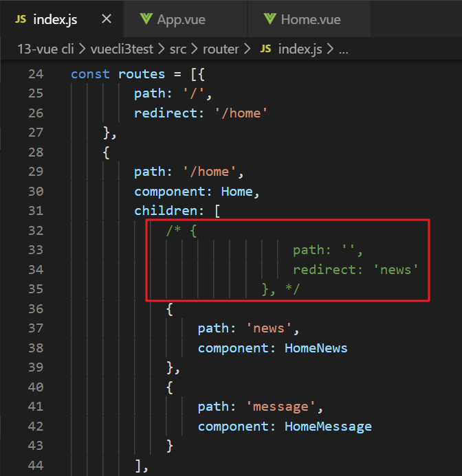Click 'children' key on line 31
Screen dimensions: 462x476
point(166,211)
